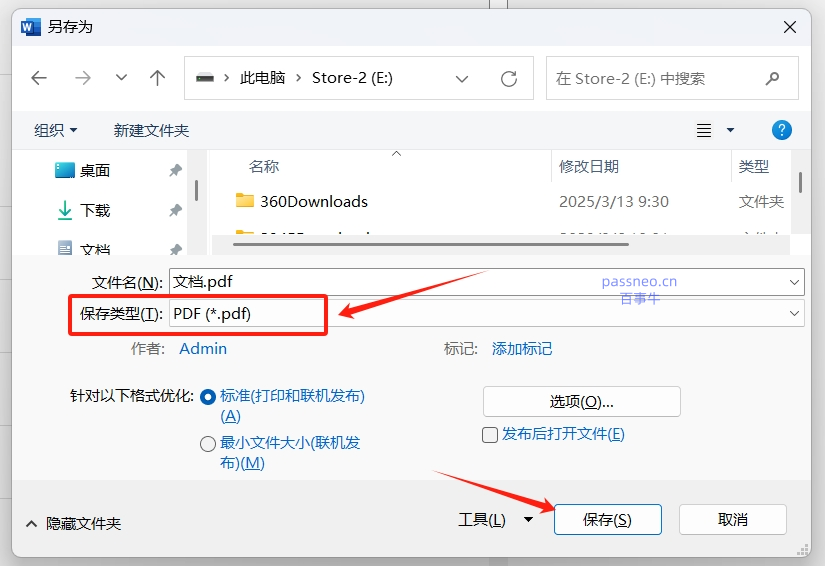This screenshot has height=566, width=825.
Task: Click pin icon next to 下载
Action: coord(175,210)
